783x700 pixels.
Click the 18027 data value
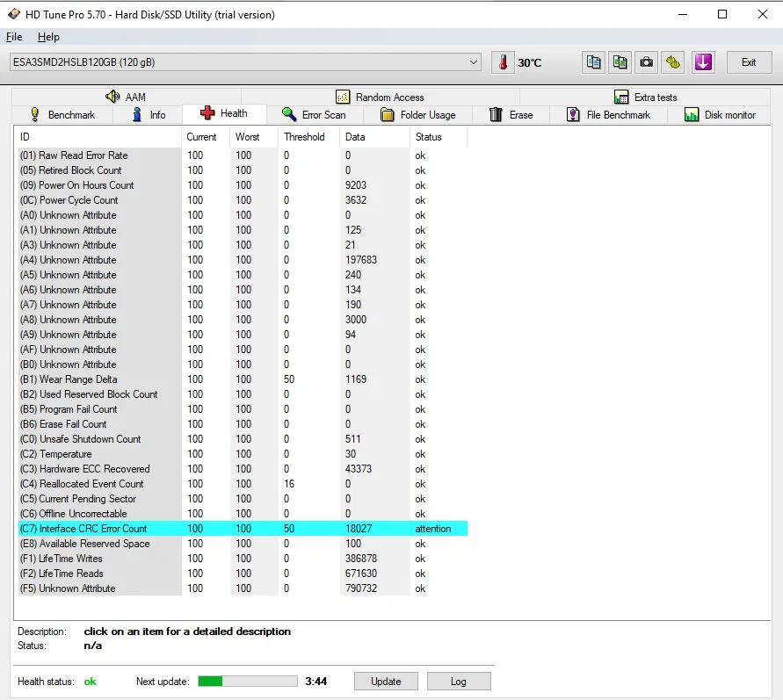pyautogui.click(x=359, y=529)
